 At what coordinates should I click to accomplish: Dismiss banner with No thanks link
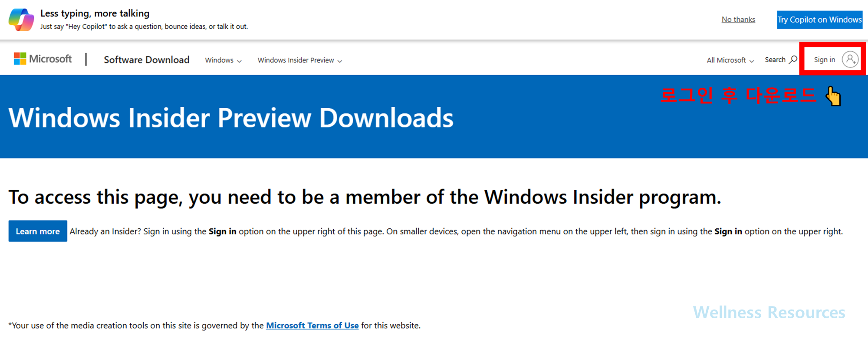point(738,20)
